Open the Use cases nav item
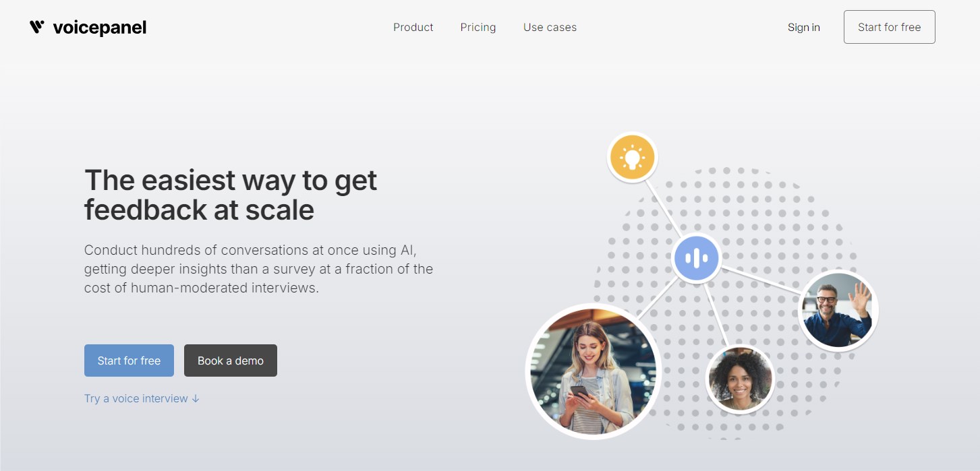This screenshot has width=980, height=471. point(550,28)
